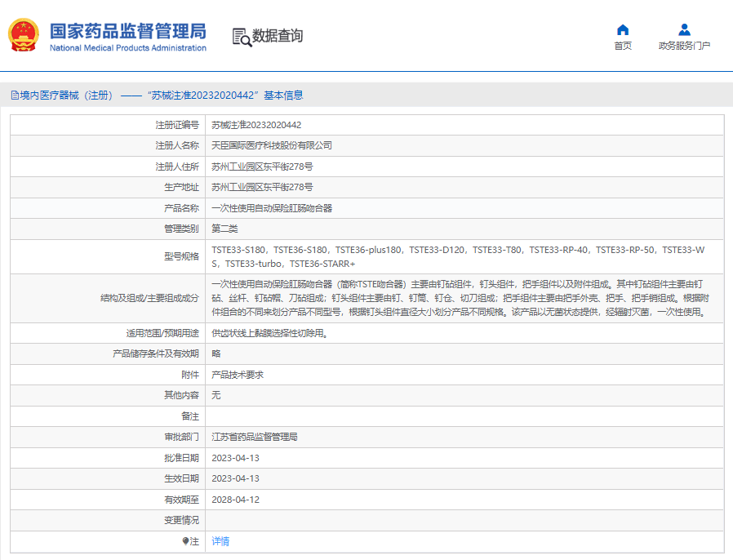Click attachment value 产品技术要求
733x560 pixels.
tap(238, 375)
